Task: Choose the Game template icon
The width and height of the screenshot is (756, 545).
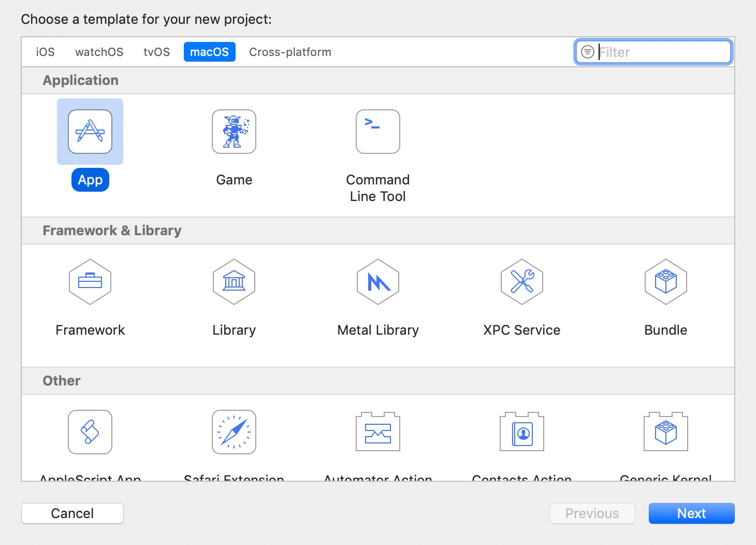Action: tap(234, 132)
